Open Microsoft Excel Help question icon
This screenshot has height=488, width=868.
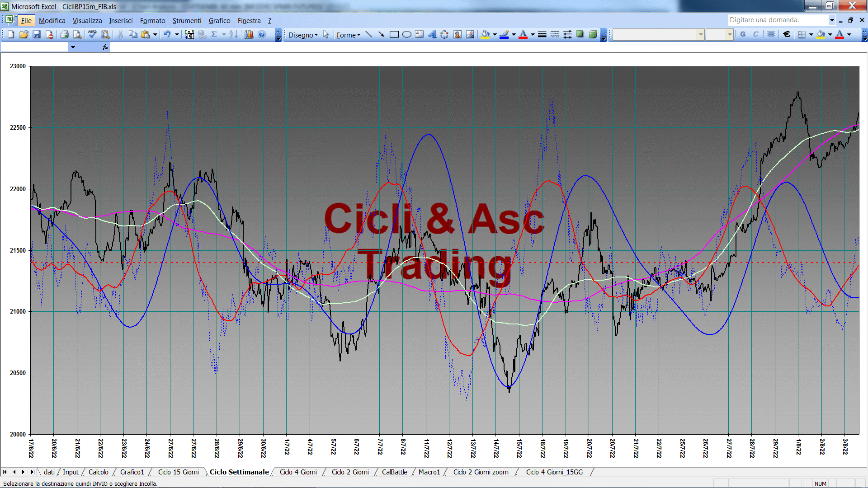(x=262, y=34)
